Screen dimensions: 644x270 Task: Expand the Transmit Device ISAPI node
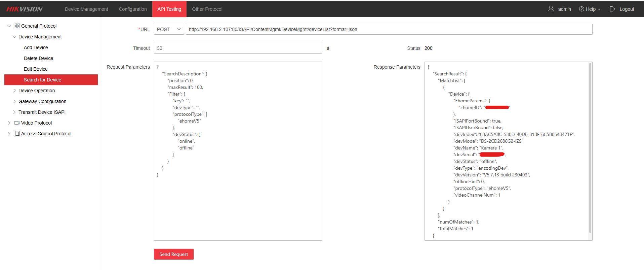(14, 112)
